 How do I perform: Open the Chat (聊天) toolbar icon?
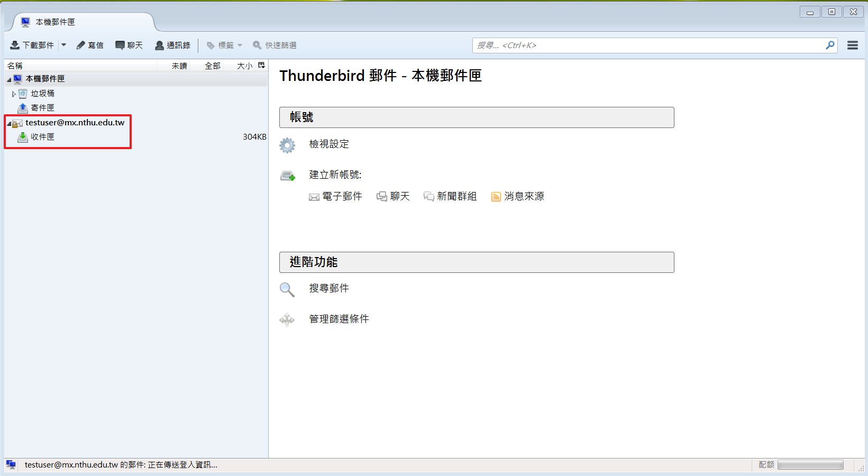120,45
